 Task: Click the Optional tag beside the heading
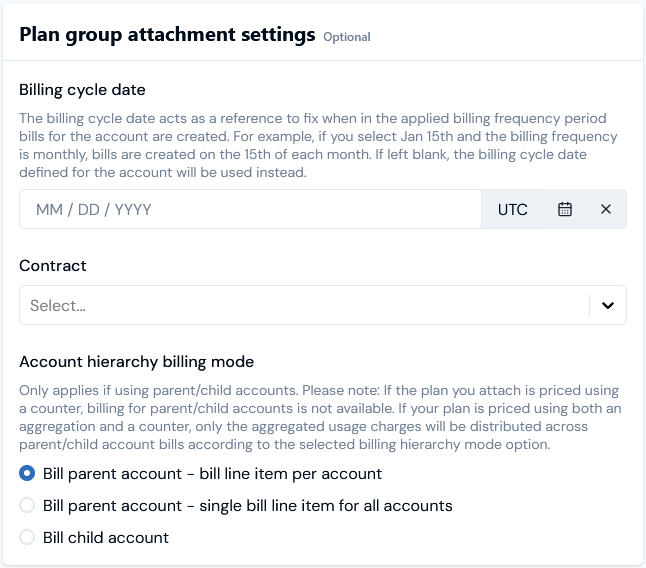[x=346, y=37]
